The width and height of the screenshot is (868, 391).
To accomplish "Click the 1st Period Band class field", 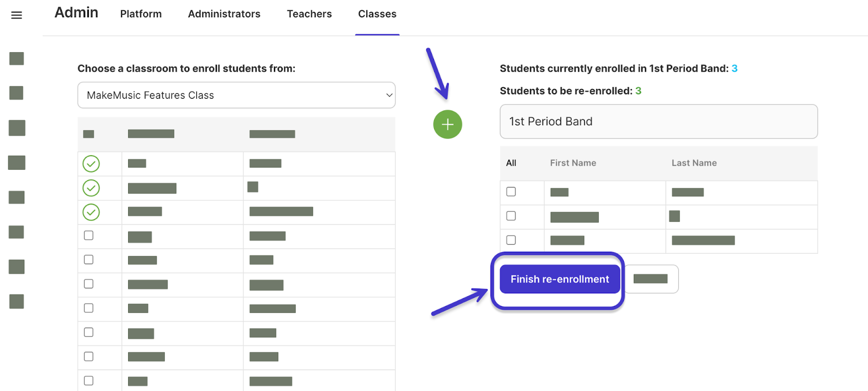I will tap(659, 121).
